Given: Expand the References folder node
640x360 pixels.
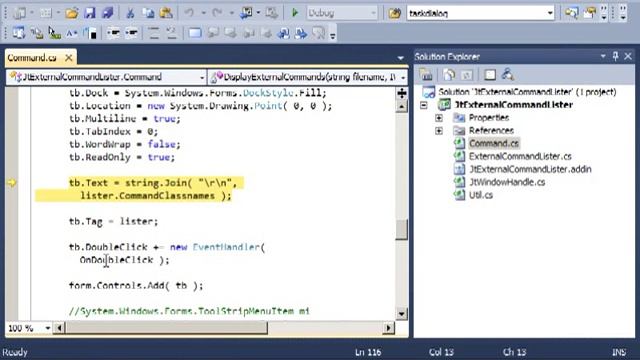Looking at the screenshot, I should [x=439, y=131].
